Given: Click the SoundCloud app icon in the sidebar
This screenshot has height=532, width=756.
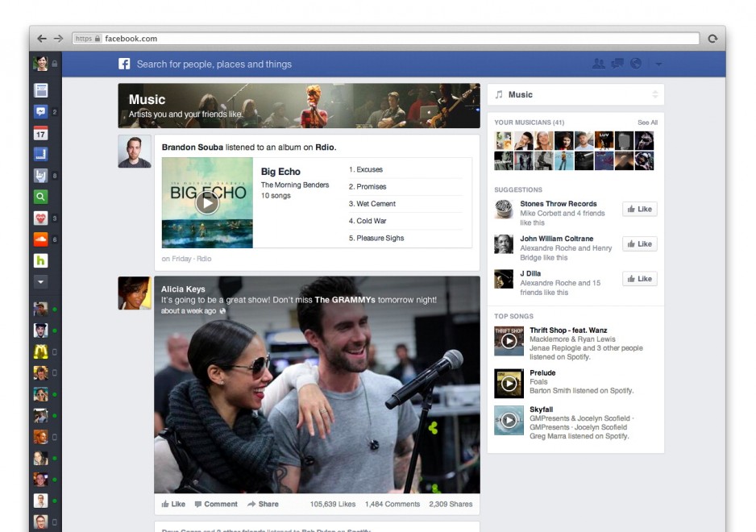Looking at the screenshot, I should [x=40, y=239].
